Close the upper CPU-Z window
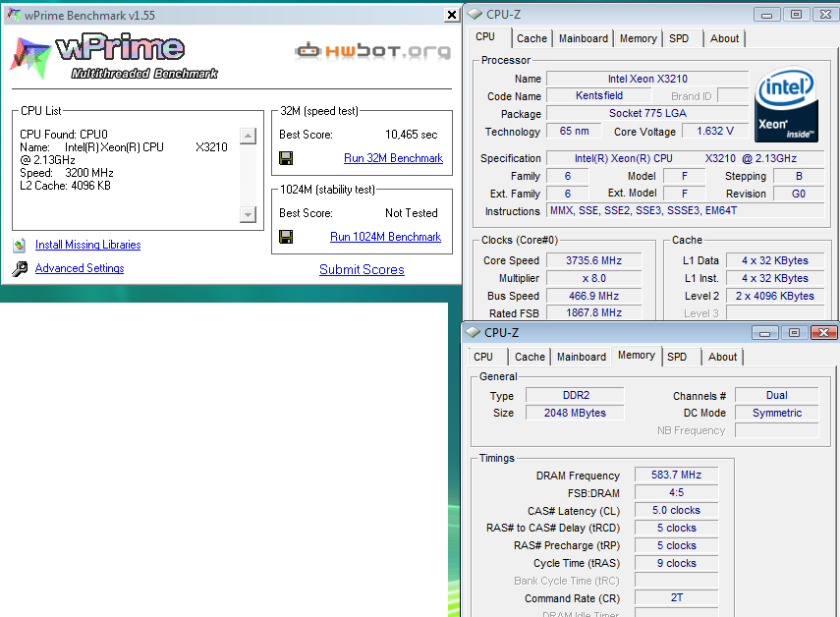 [825, 15]
